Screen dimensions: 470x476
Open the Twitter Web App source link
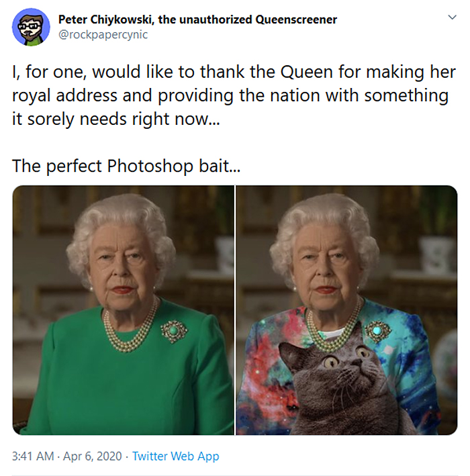tap(175, 456)
